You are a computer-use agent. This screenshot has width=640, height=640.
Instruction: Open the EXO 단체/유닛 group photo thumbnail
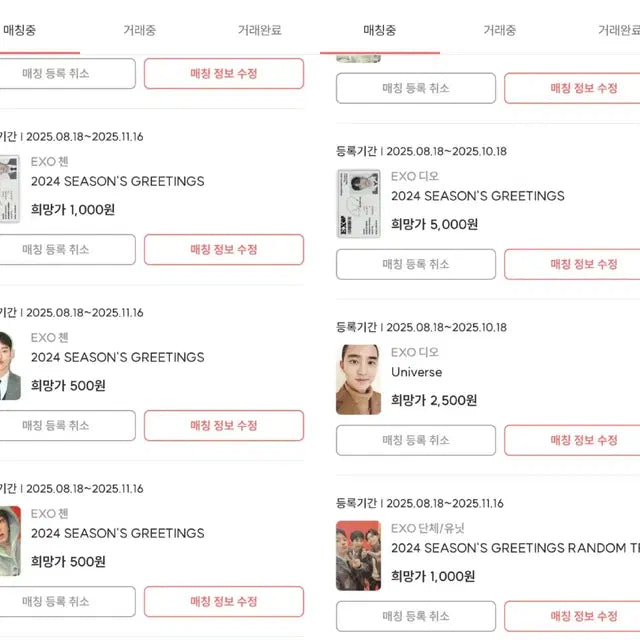[x=358, y=555]
